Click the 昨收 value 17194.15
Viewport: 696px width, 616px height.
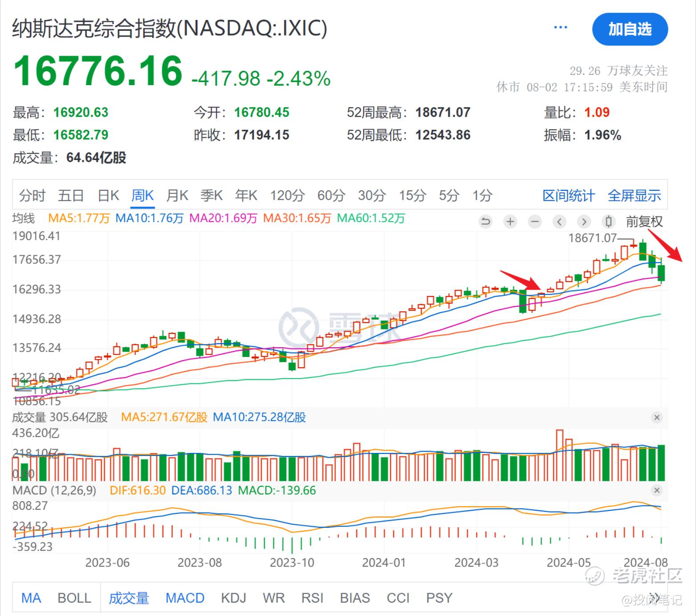(262, 135)
